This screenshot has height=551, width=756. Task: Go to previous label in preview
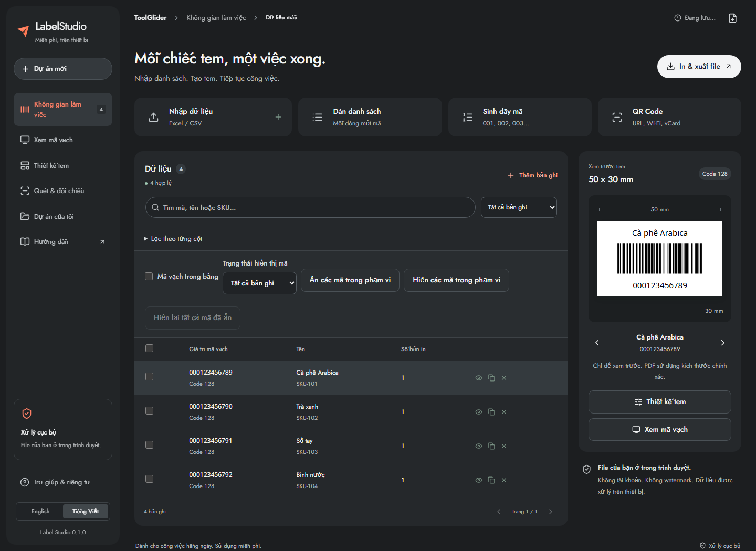pos(597,343)
